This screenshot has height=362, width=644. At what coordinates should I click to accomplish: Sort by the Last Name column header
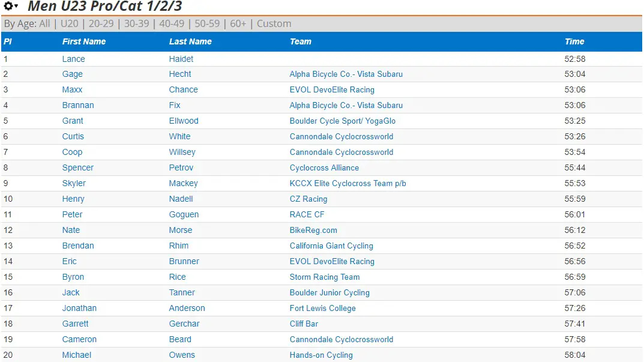tap(190, 41)
